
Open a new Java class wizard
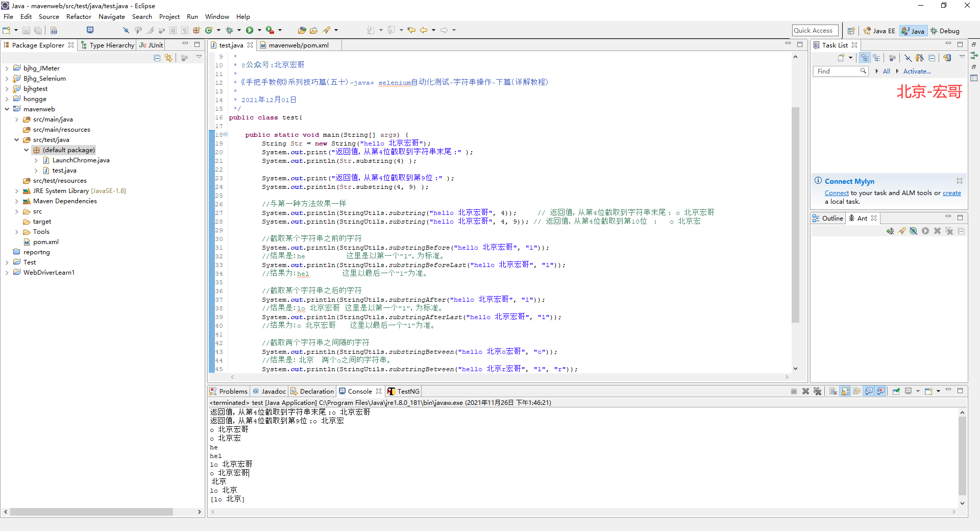pos(209,30)
